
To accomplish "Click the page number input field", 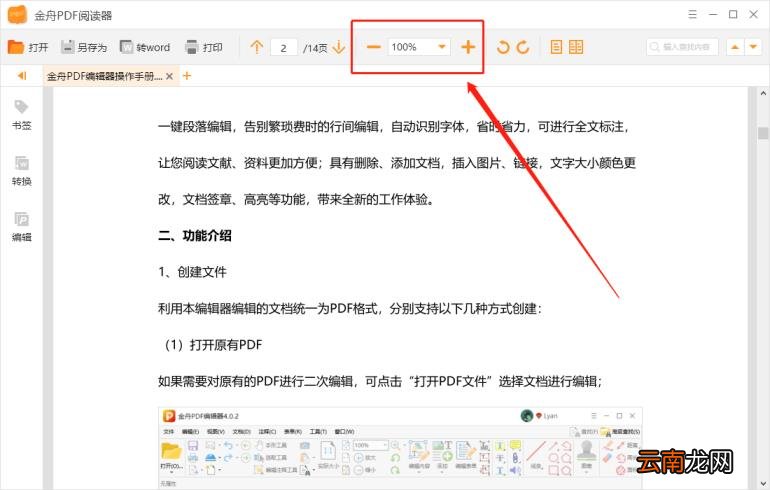I will pos(284,48).
